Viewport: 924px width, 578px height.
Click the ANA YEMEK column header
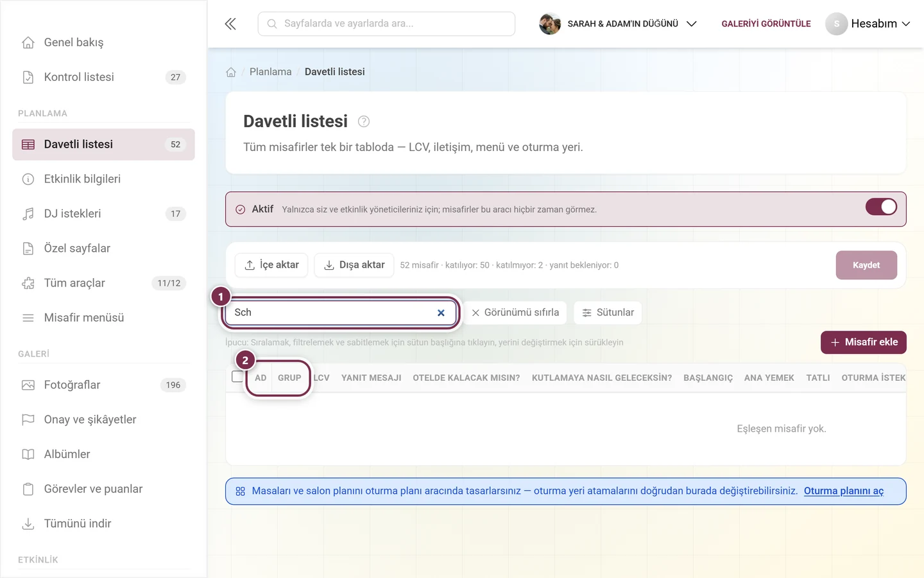(x=769, y=378)
